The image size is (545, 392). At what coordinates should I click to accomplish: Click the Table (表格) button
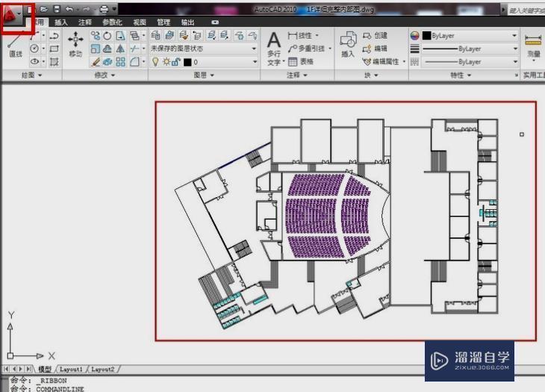[x=301, y=61]
